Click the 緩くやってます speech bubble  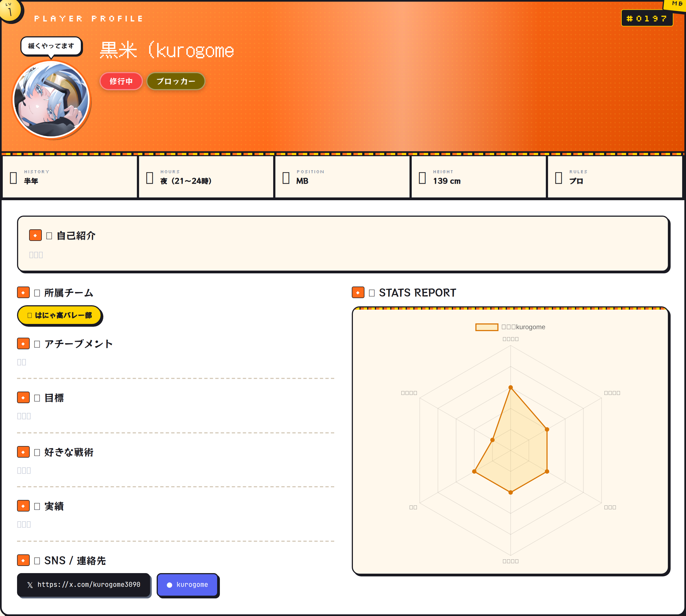coord(51,46)
